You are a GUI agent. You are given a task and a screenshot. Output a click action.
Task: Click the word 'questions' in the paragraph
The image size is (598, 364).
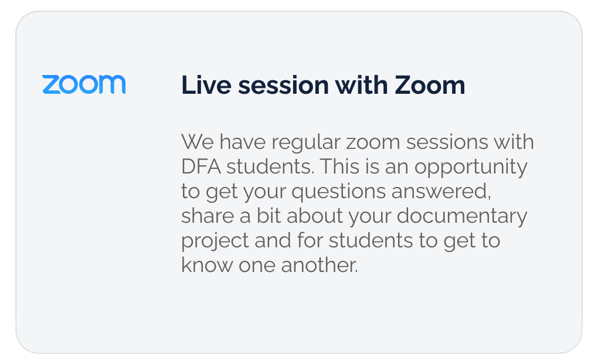339,192
